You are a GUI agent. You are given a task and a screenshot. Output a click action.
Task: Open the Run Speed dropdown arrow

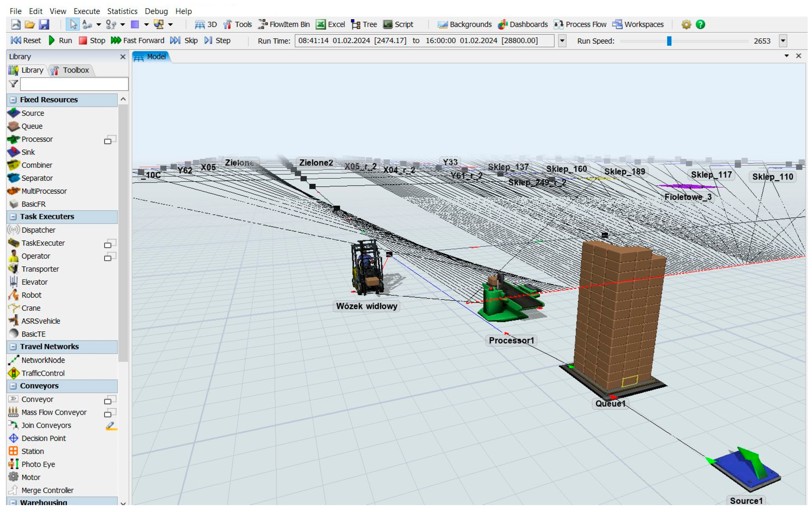click(x=783, y=41)
